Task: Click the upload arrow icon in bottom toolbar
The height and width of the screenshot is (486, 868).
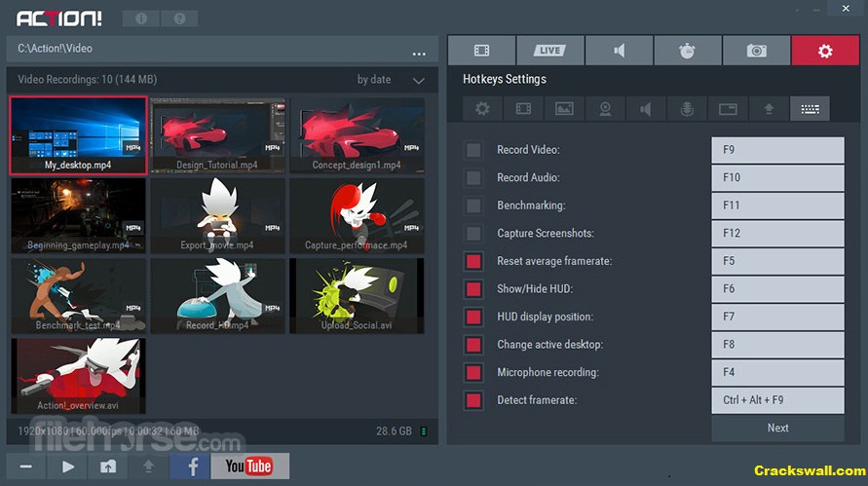Action: (148, 467)
